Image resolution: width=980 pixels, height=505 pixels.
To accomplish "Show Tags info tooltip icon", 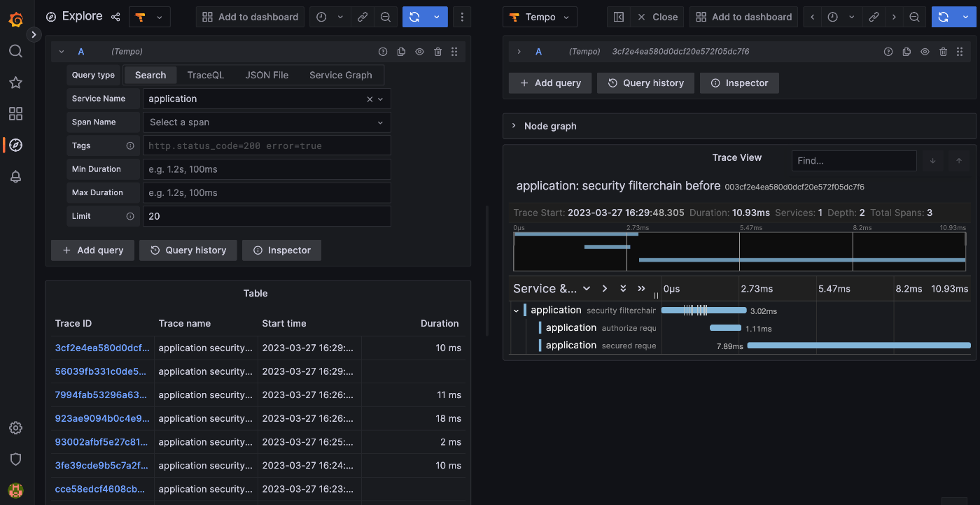I will click(129, 145).
